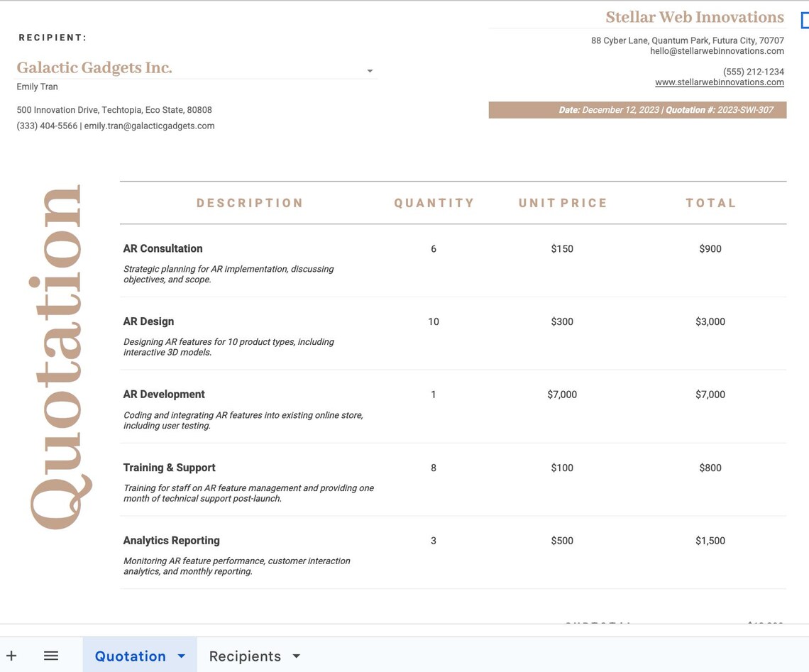Select the $7,000 AR Development total
Viewport: 809px width, 672px height.
click(710, 394)
